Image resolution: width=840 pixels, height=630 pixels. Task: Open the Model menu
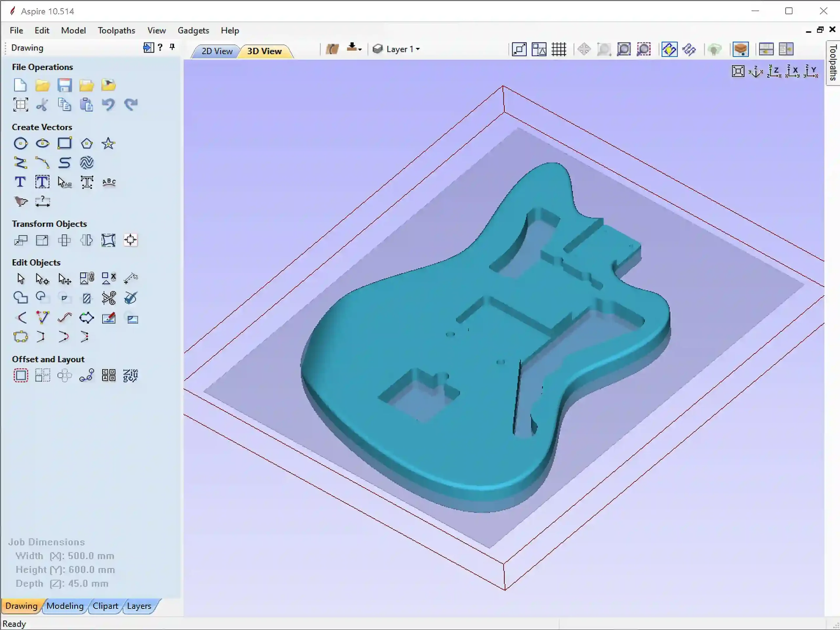[x=73, y=31]
